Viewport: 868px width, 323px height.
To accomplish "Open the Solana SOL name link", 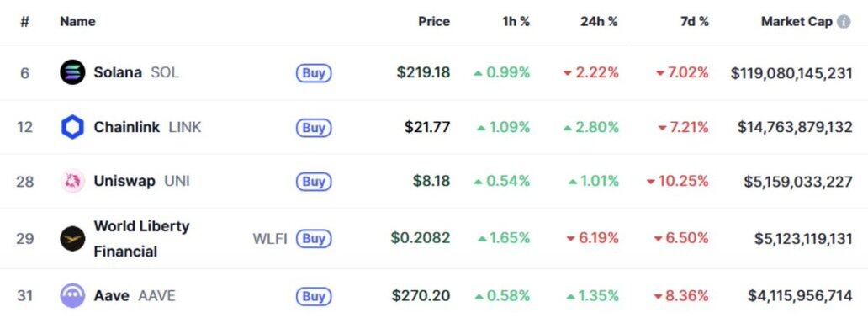I will pyautogui.click(x=136, y=72).
